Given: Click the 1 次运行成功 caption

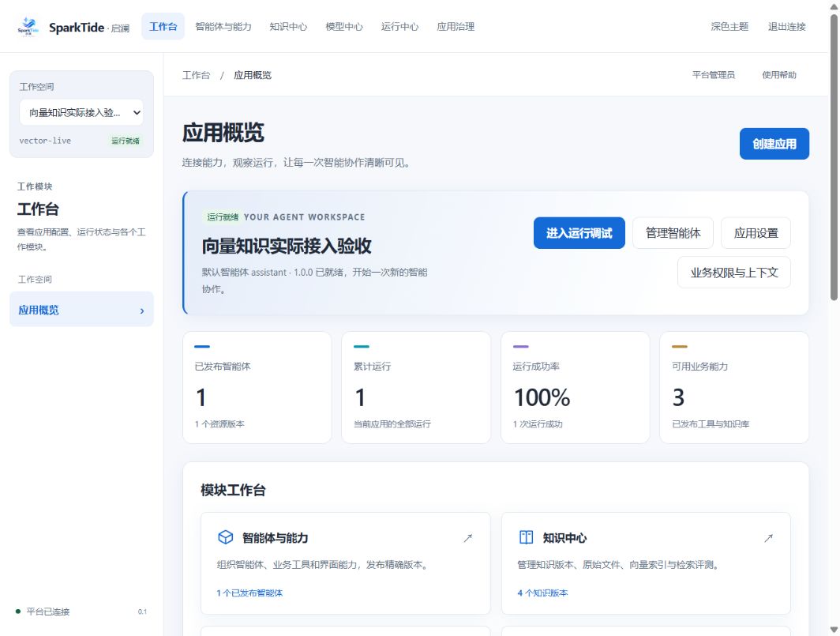Looking at the screenshot, I should (538, 423).
